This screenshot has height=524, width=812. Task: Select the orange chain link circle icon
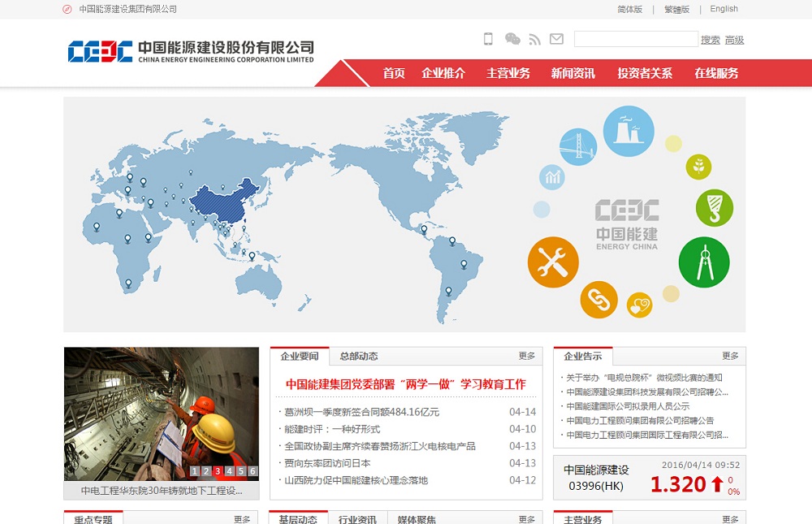(598, 300)
